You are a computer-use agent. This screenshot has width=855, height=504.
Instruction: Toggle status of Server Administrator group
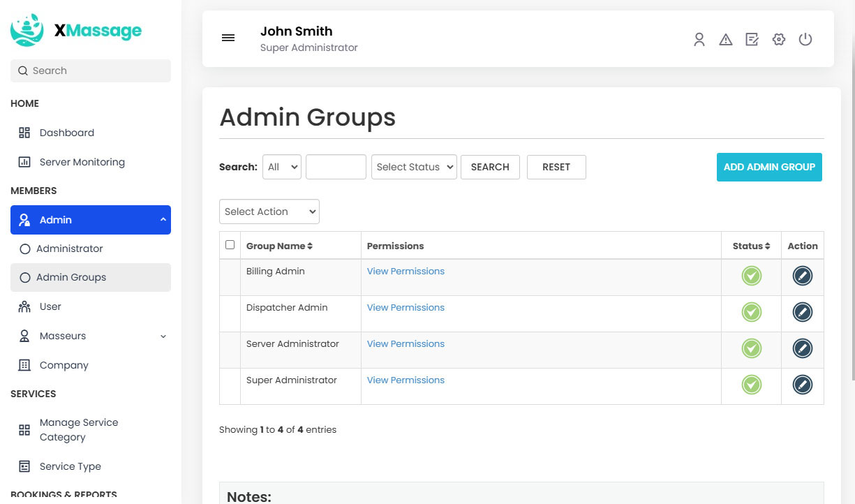[751, 348]
